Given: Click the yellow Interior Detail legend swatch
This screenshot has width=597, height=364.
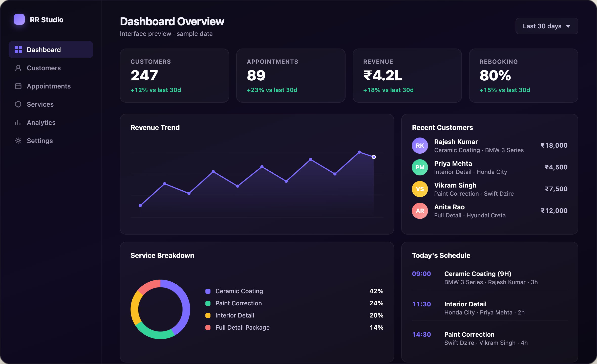Looking at the screenshot, I should 208,315.
